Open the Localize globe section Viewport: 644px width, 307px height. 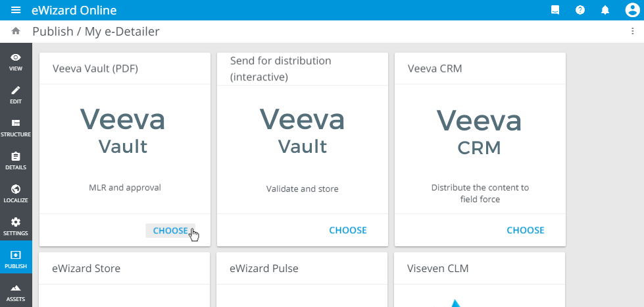pos(16,193)
